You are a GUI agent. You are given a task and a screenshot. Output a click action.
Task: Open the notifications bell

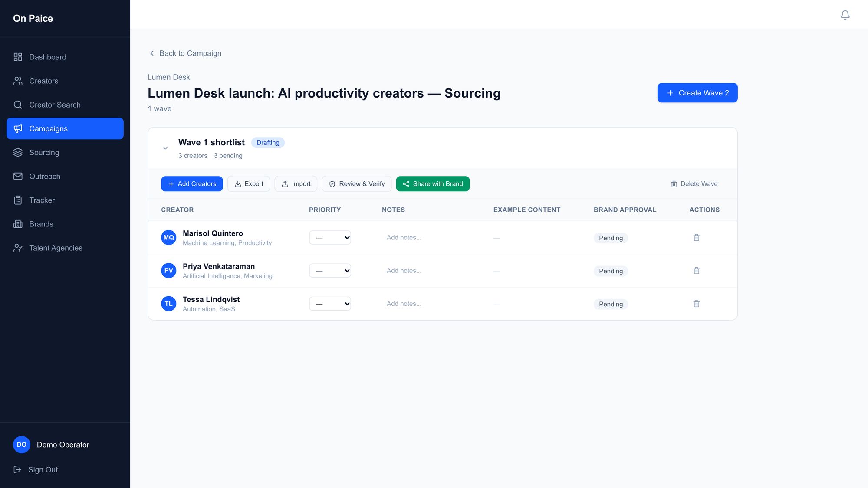(x=845, y=15)
